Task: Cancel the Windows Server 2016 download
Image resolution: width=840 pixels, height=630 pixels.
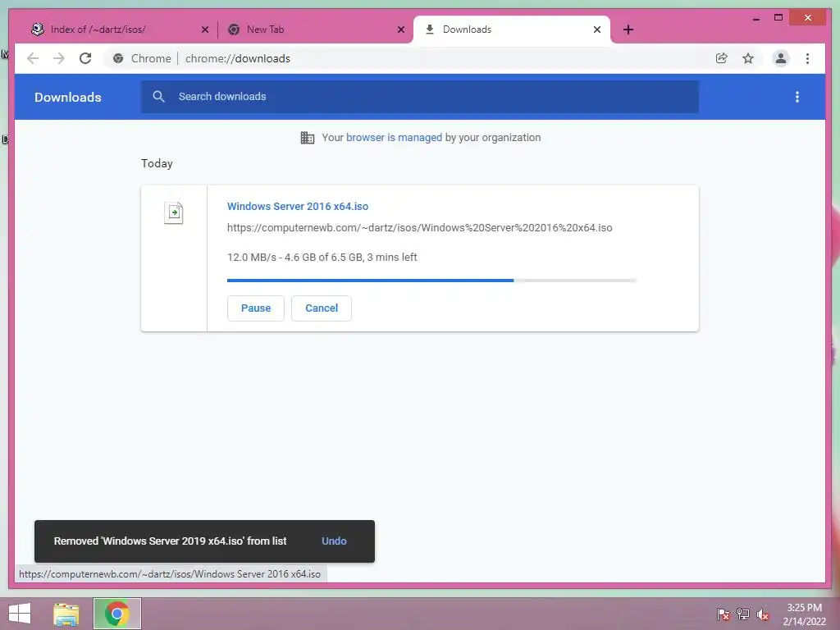Action: pos(322,308)
